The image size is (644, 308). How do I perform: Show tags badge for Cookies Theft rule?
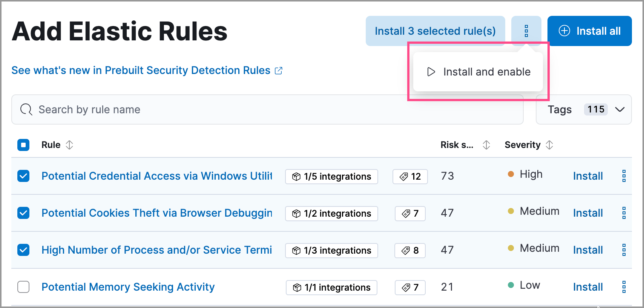click(410, 214)
